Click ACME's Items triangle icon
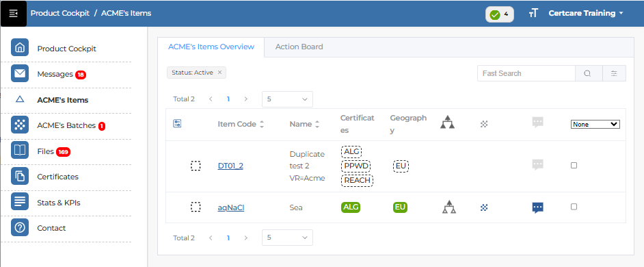The image size is (644, 267). click(20, 99)
